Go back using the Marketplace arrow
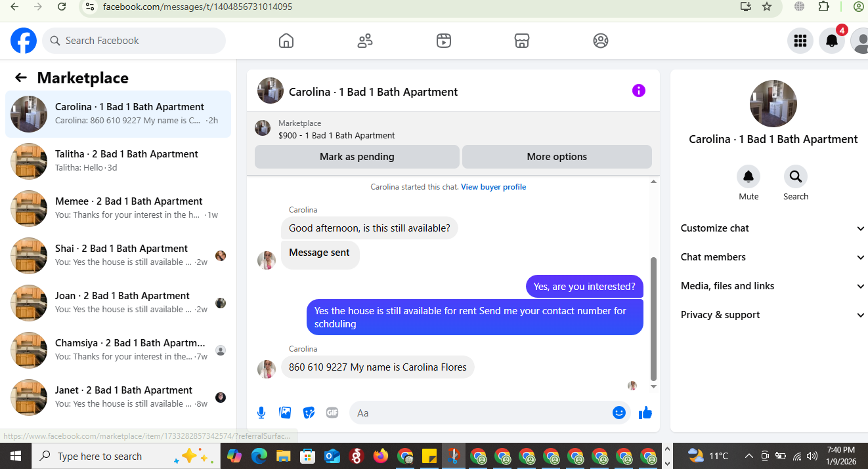 coord(21,78)
